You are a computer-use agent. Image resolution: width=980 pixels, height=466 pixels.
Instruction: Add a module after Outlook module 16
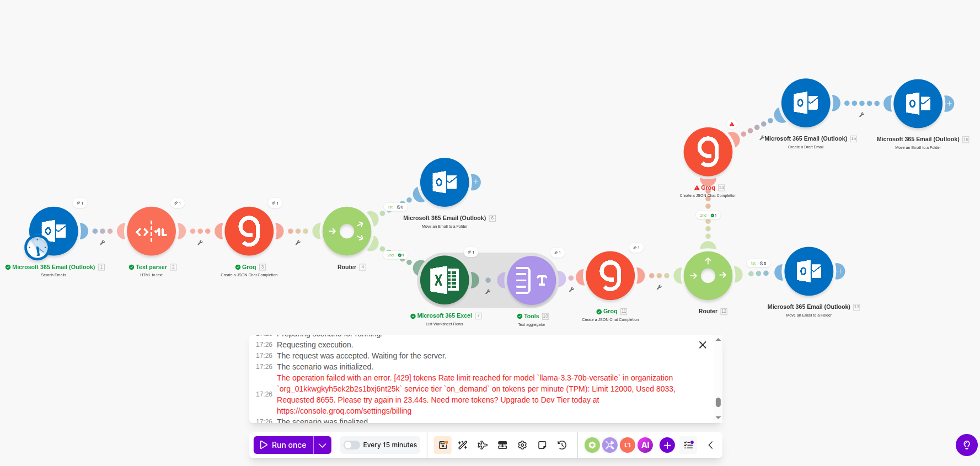[x=949, y=103]
